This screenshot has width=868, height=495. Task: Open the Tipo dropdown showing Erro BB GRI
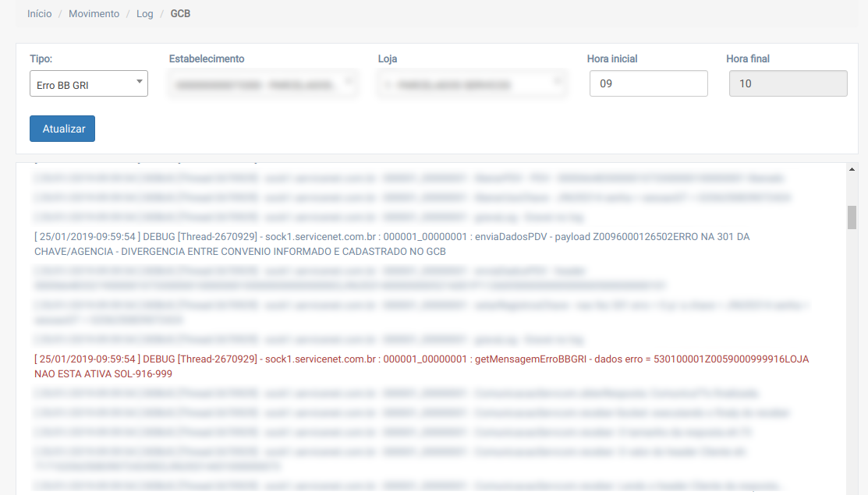coord(89,84)
